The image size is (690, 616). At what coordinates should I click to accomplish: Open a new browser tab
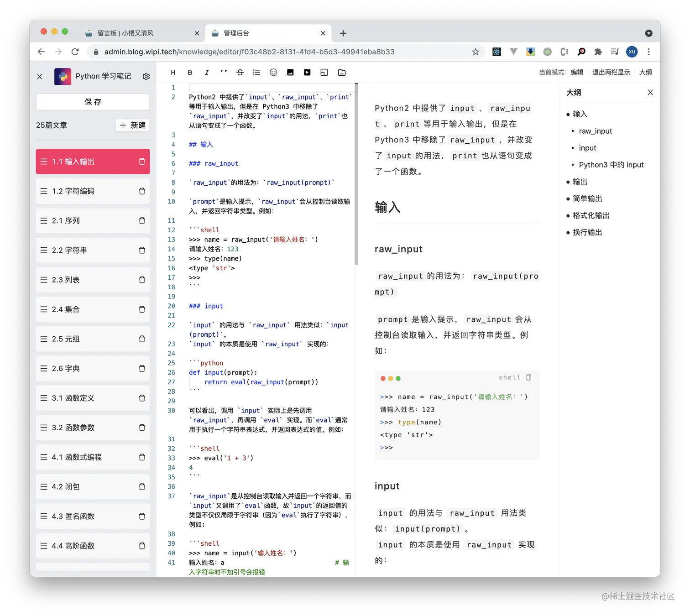tap(343, 33)
